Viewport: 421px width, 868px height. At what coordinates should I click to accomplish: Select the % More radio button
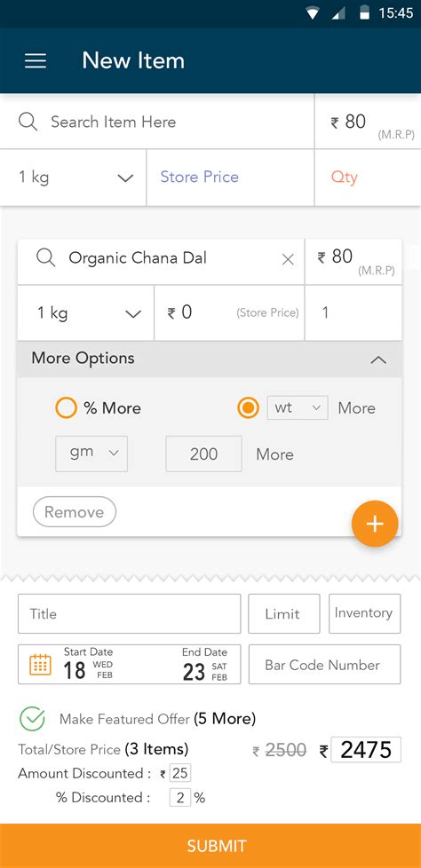point(66,408)
